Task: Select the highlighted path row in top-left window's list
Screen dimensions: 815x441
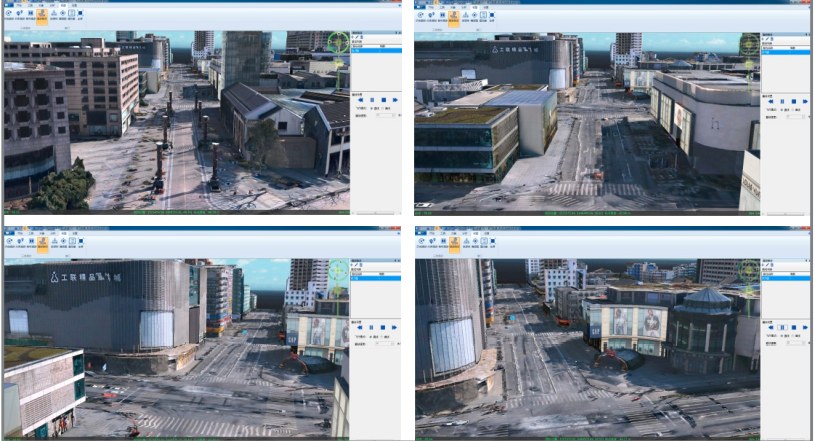Action: [376, 50]
